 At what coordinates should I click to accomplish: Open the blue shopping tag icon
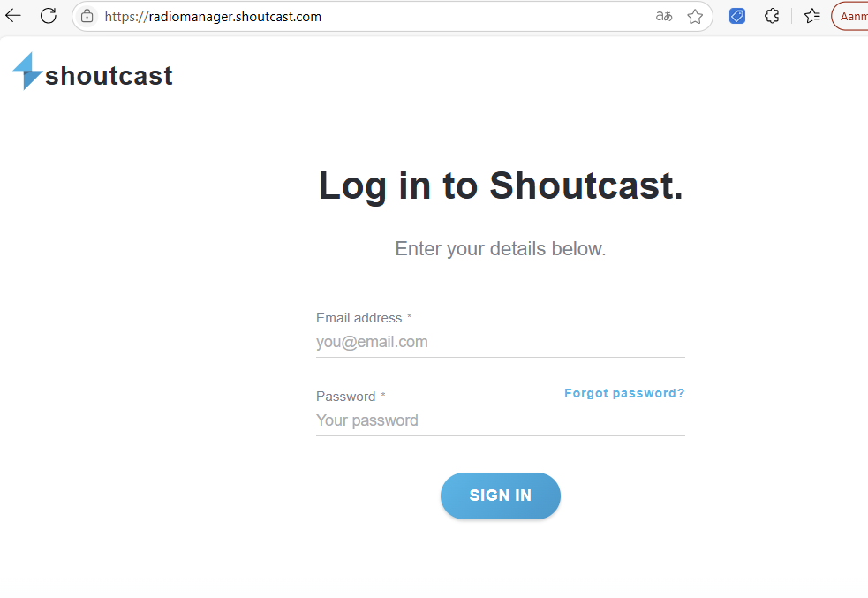point(736,16)
